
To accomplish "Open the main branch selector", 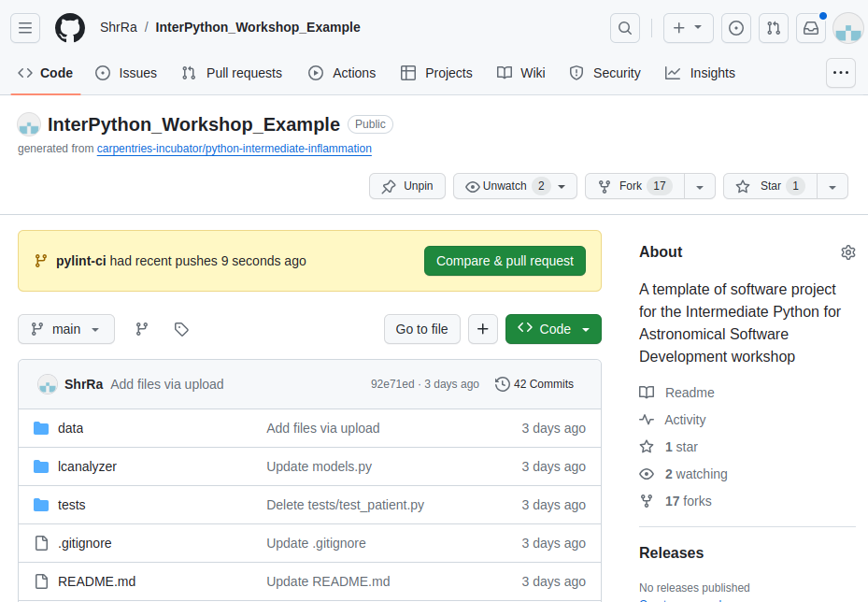I will (66, 329).
